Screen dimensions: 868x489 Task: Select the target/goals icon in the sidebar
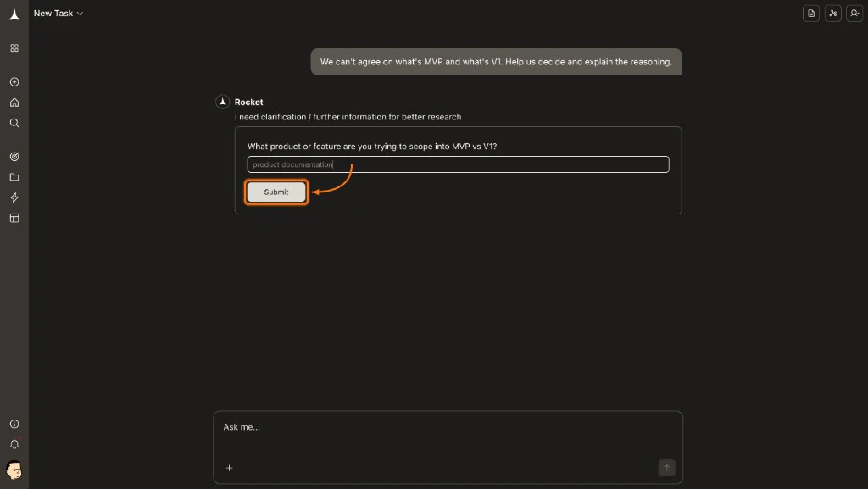(14, 157)
